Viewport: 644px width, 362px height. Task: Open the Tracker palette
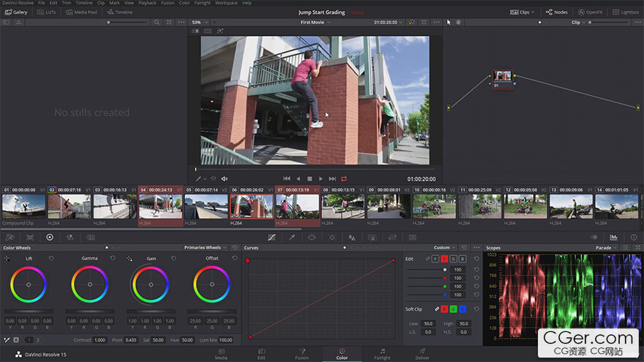pyautogui.click(x=332, y=237)
